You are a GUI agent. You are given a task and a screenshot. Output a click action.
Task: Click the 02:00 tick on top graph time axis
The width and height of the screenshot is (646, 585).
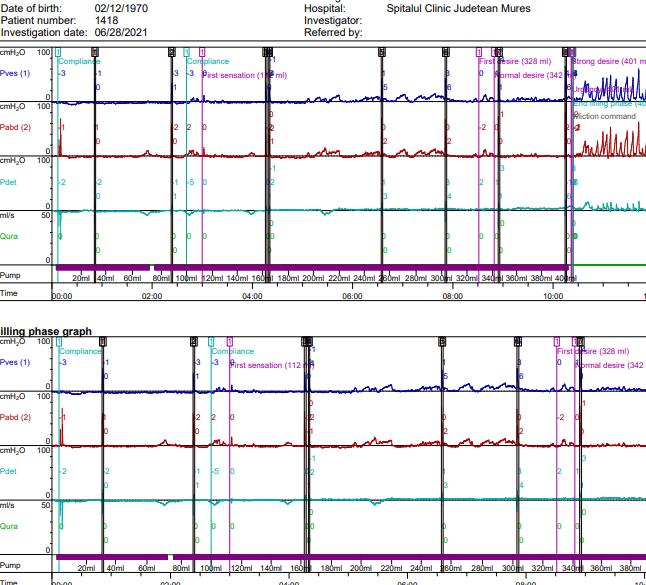[152, 296]
